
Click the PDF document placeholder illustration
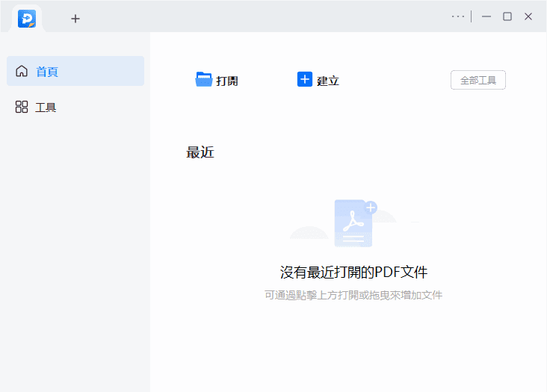click(x=355, y=223)
